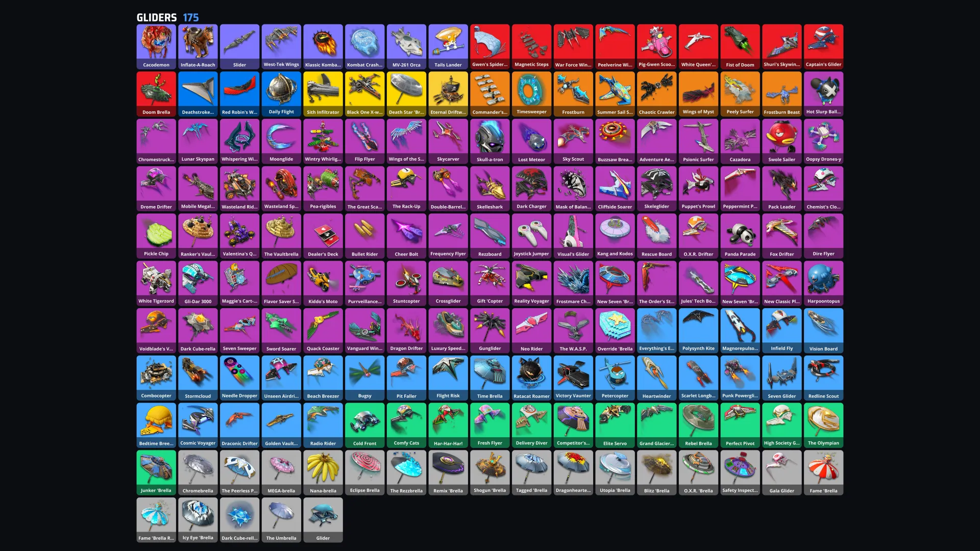The image size is (980, 551).
Task: Click the Wings of Myst glider
Action: 698,94
